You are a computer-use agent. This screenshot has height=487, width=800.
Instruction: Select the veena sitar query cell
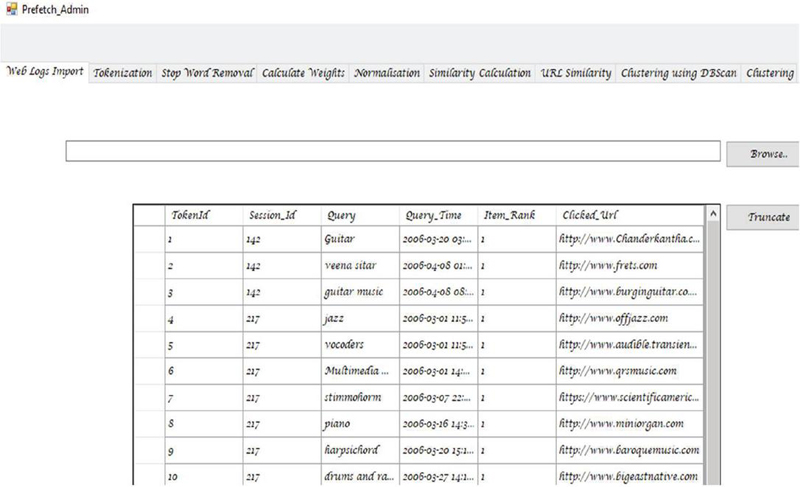(361, 265)
